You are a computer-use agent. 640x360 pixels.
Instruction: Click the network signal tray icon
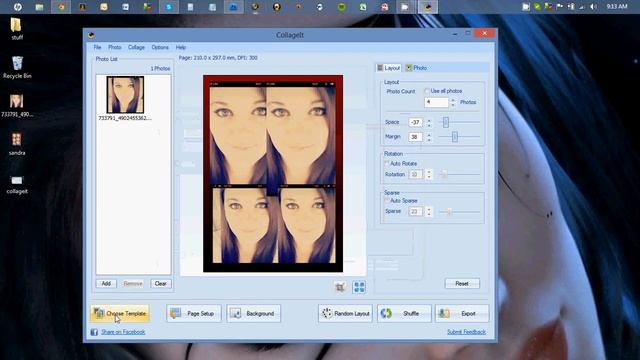582,7
